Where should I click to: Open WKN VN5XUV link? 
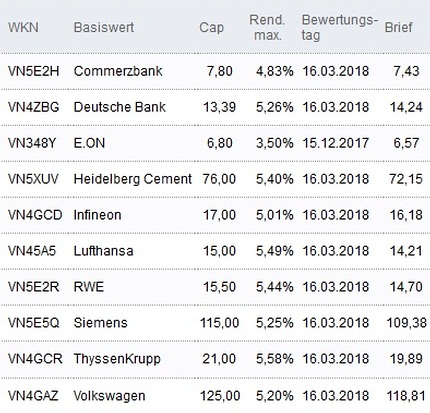[33, 179]
